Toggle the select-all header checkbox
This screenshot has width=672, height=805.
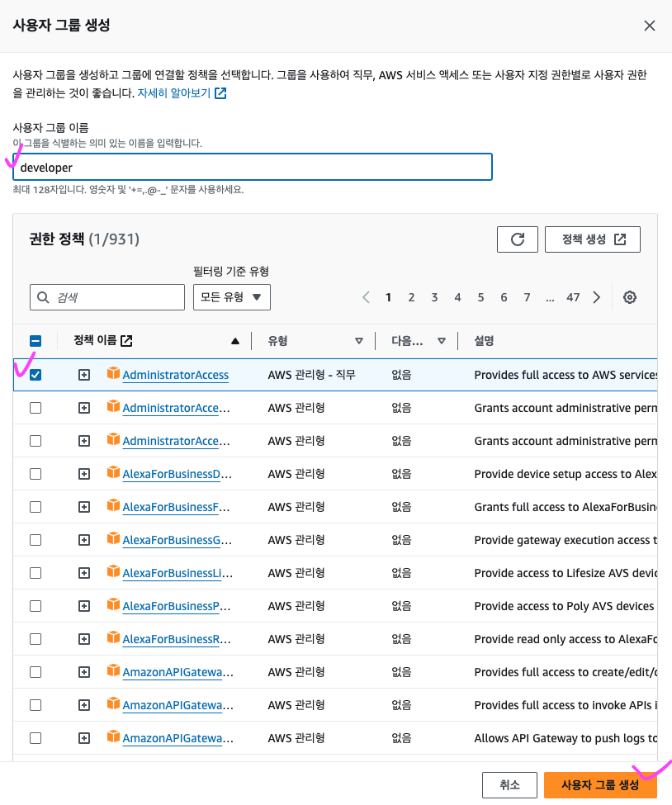coord(35,341)
